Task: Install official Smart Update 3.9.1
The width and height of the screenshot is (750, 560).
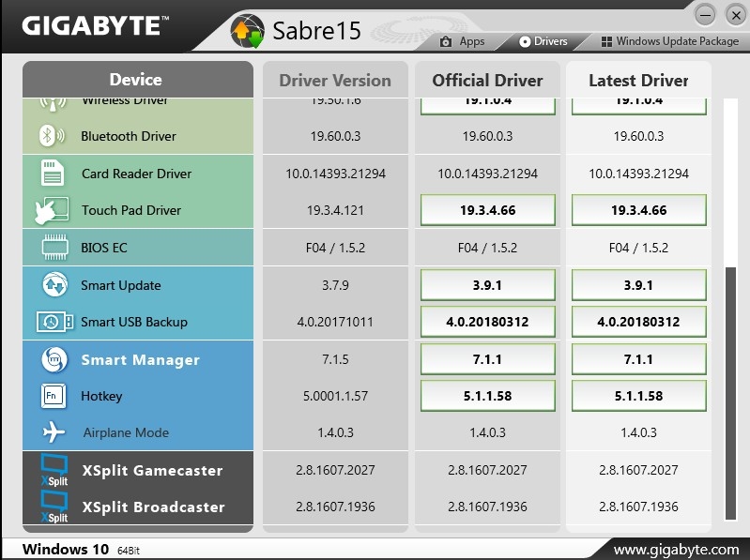Action: click(x=487, y=285)
